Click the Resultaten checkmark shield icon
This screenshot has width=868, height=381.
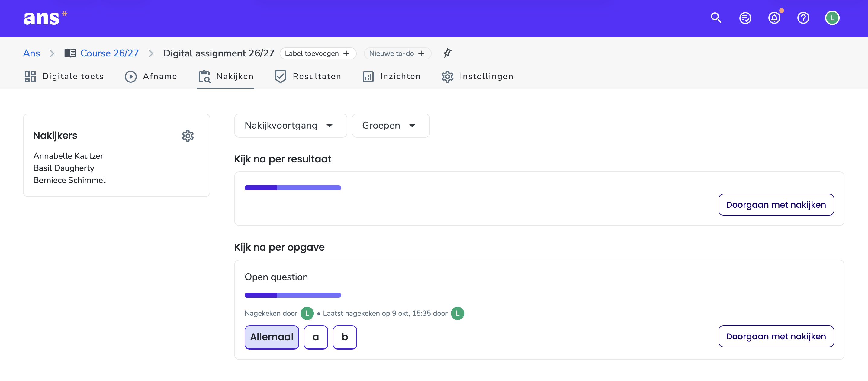pyautogui.click(x=280, y=77)
